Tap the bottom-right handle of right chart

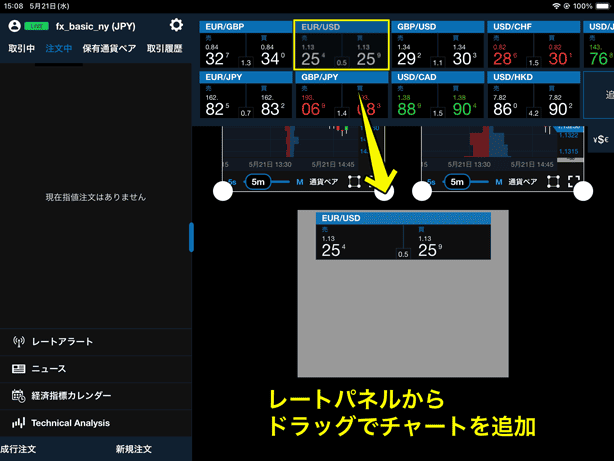tap(583, 191)
